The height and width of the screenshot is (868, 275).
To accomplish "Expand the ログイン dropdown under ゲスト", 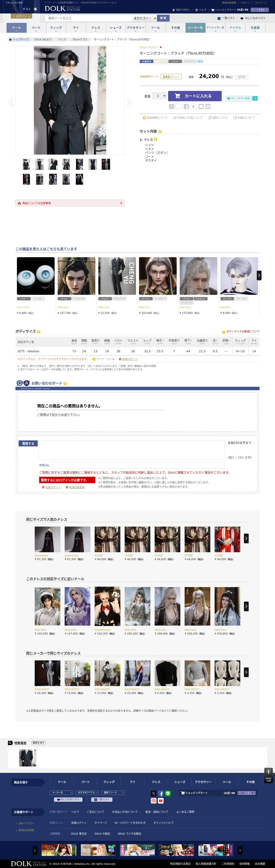I will click(21, 16).
